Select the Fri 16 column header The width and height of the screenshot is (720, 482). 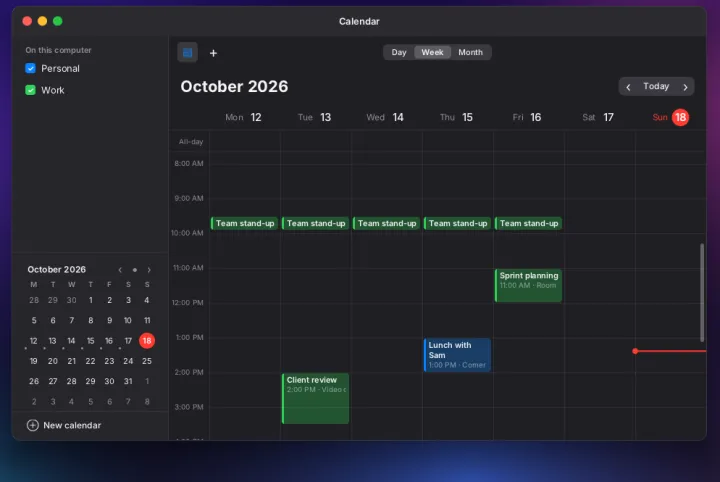coord(527,118)
